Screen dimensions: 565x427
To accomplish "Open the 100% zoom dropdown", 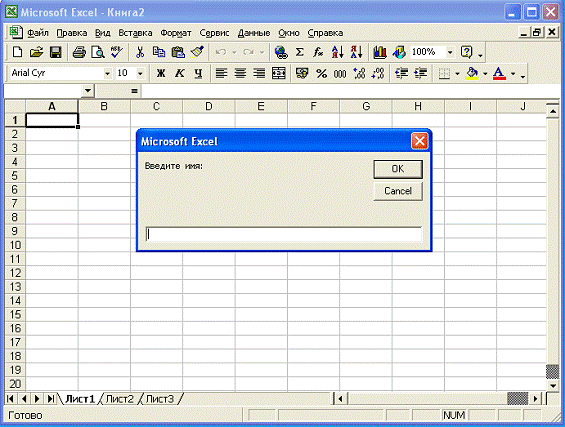I will (x=450, y=52).
